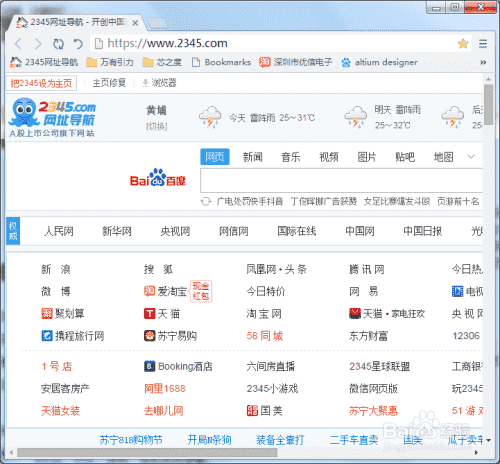Click the address bar showing www.2345.com
This screenshot has width=500, height=464.
coord(273,44)
